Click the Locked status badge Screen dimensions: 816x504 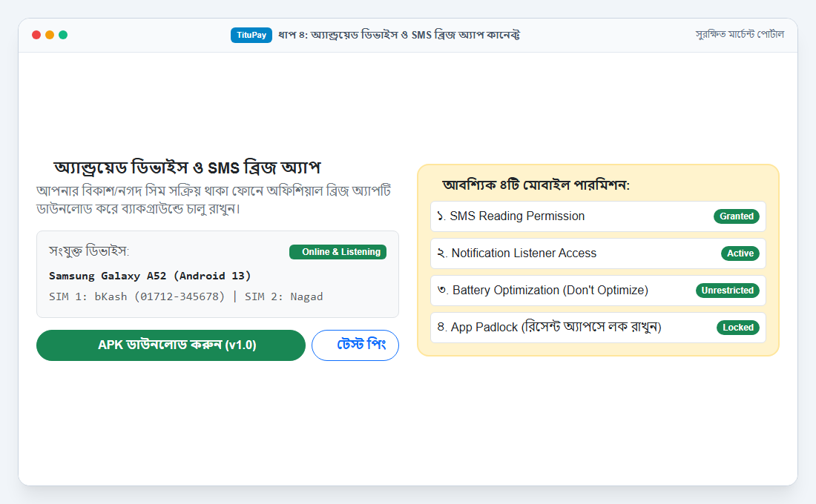(738, 327)
